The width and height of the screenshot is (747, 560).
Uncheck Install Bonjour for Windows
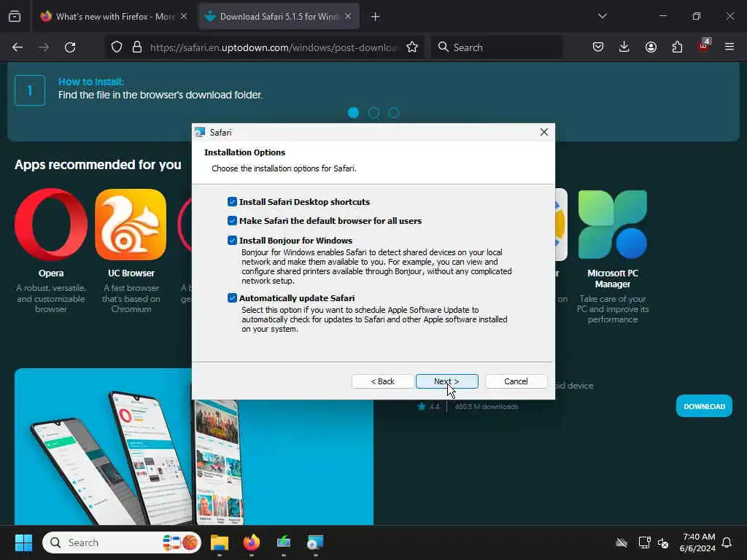pos(232,241)
